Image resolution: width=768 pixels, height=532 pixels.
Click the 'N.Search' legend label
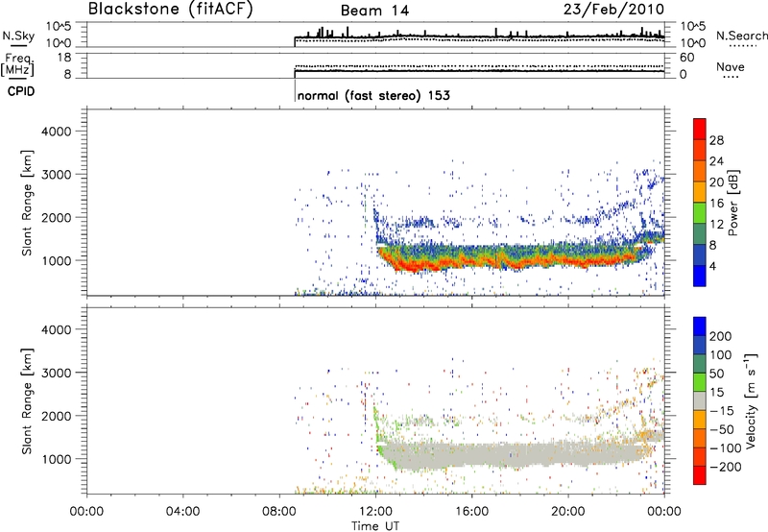tap(742, 36)
